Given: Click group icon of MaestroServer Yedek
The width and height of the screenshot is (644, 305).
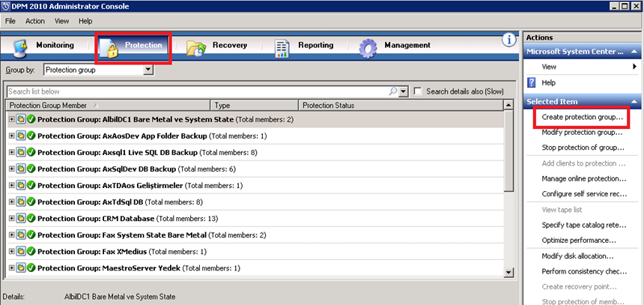Looking at the screenshot, I should click(20, 268).
